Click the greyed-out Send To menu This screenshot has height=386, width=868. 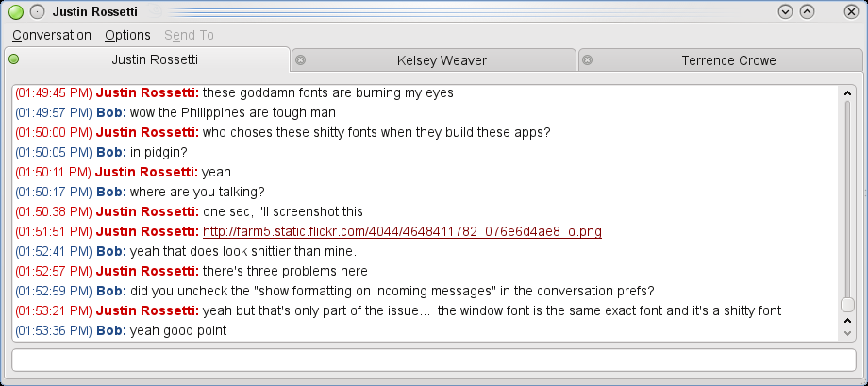pyautogui.click(x=189, y=35)
